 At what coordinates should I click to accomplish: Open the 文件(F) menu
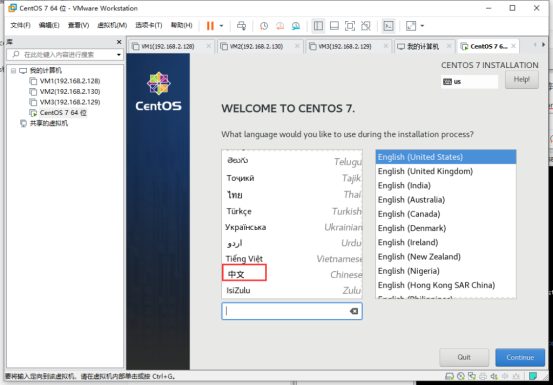click(x=20, y=25)
